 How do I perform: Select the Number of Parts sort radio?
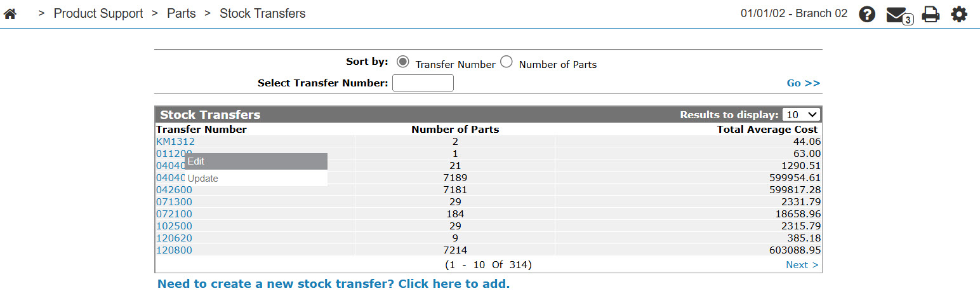click(x=506, y=62)
